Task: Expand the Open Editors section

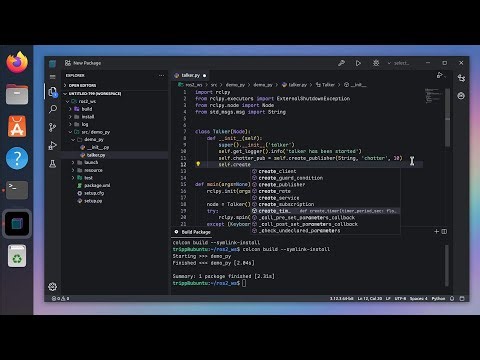Action: (82, 85)
